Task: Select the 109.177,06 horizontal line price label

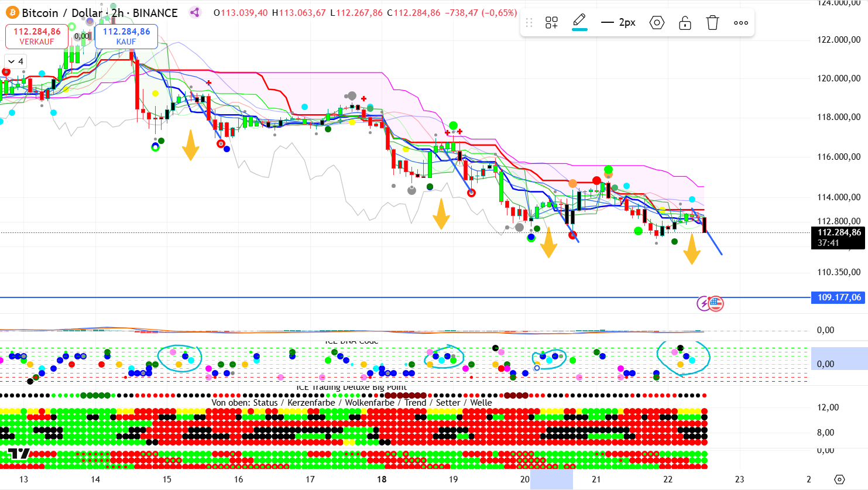Action: pos(838,297)
